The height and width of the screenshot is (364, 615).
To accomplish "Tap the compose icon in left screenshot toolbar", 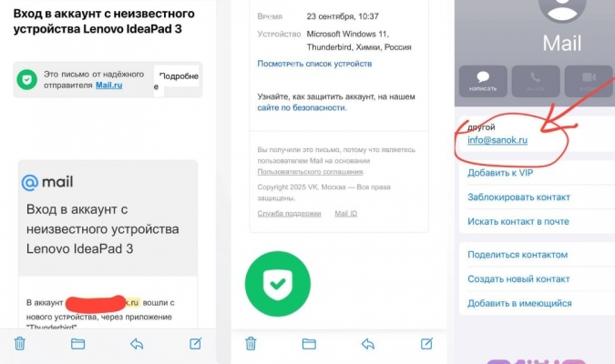I will click(195, 343).
